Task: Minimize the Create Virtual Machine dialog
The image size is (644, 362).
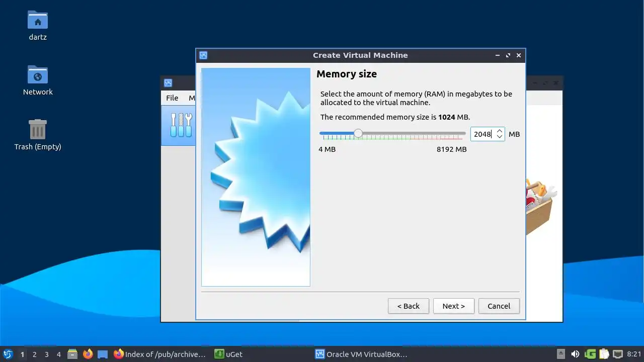Action: (x=498, y=55)
